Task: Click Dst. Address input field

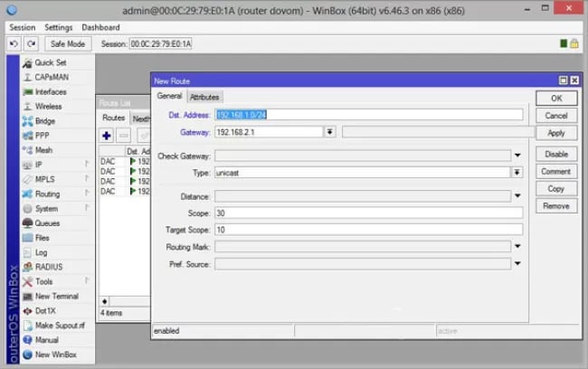Action: (369, 115)
